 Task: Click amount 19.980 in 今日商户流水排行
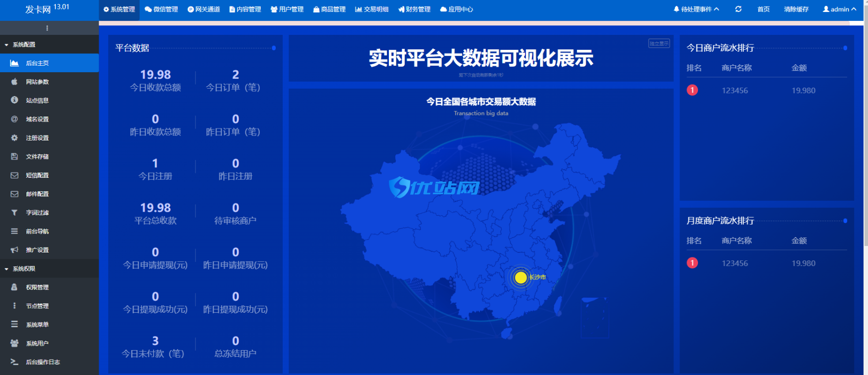point(804,91)
